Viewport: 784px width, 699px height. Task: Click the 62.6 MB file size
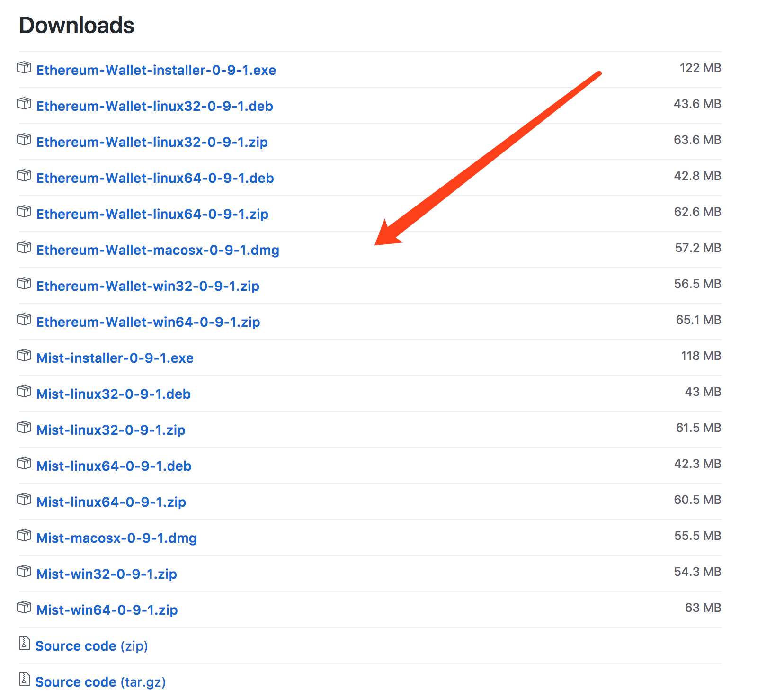point(697,212)
